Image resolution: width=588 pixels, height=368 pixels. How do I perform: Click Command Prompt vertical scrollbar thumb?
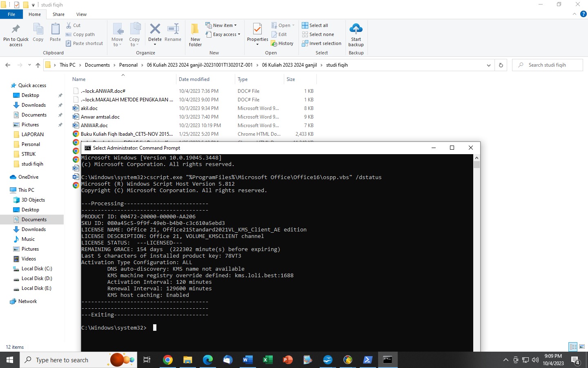[477, 165]
